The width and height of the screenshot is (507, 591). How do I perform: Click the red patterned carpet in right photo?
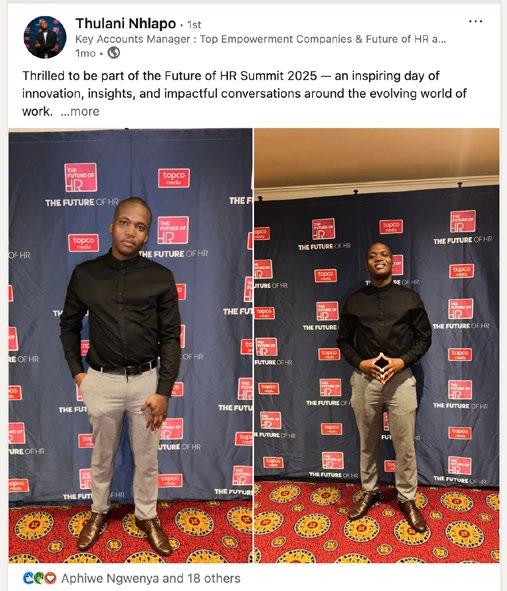pyautogui.click(x=377, y=528)
